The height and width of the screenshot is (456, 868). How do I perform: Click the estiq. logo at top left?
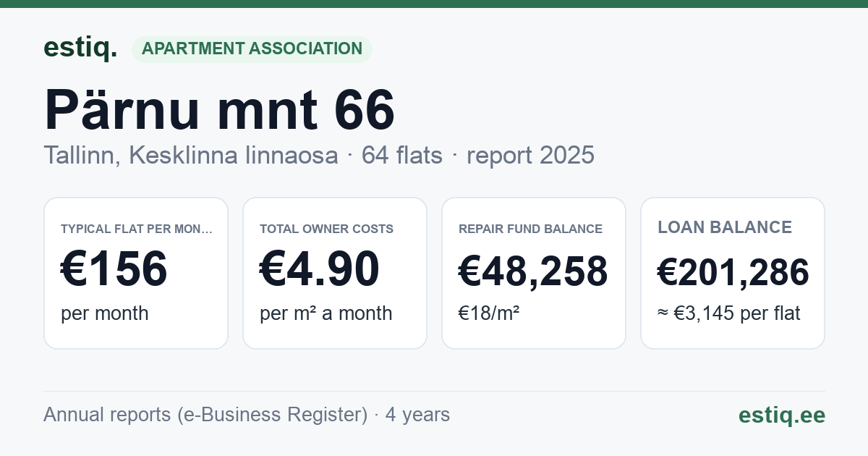(80, 48)
